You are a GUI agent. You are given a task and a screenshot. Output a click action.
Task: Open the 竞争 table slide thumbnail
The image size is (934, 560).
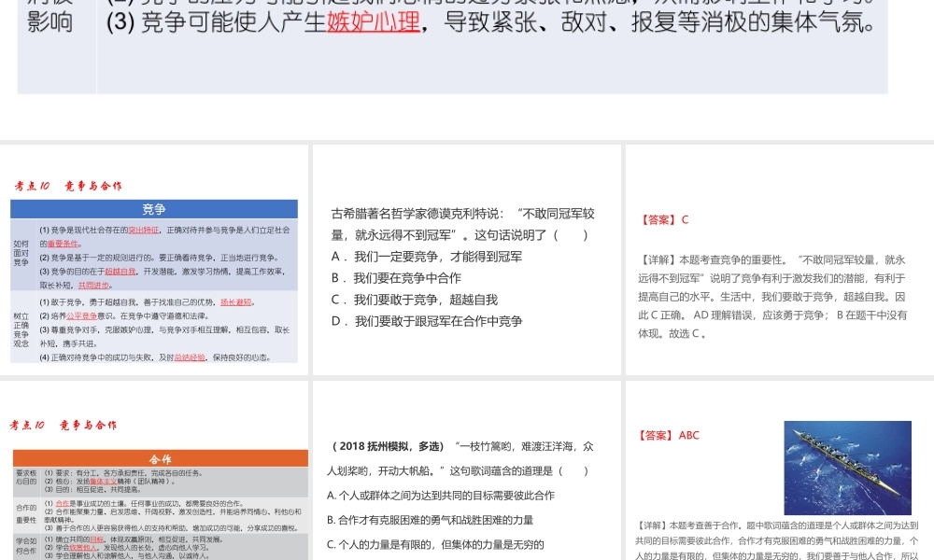pos(154,260)
